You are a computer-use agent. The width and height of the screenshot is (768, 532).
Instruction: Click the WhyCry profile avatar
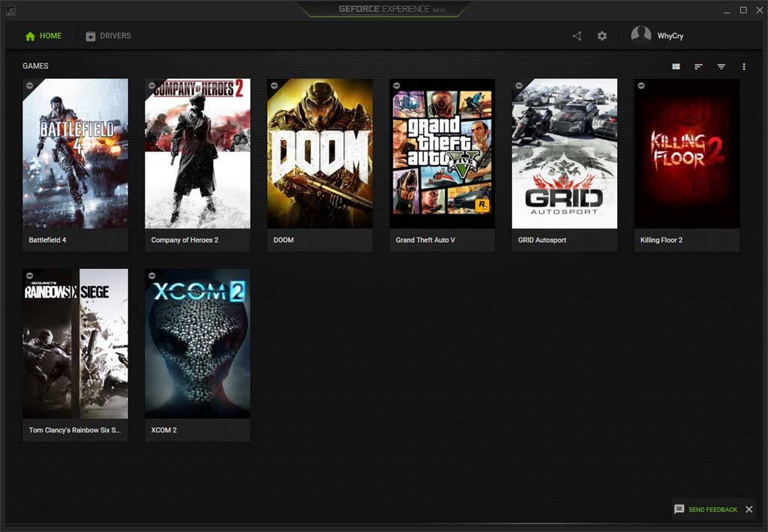coord(640,36)
